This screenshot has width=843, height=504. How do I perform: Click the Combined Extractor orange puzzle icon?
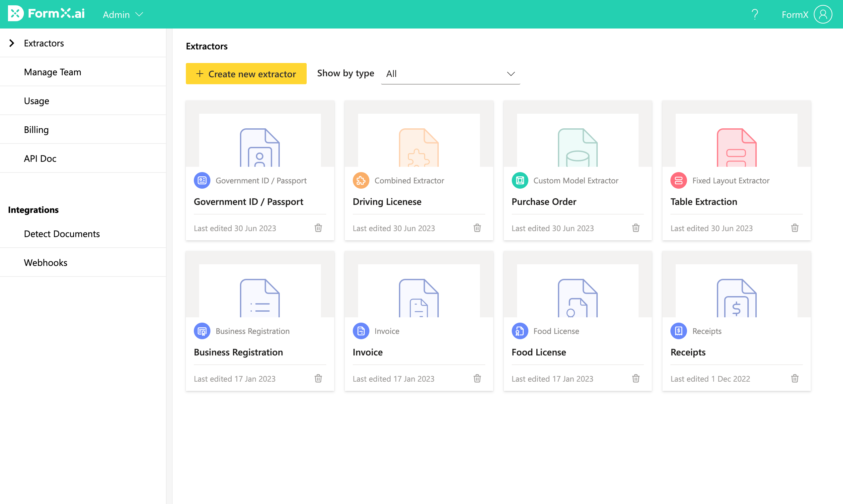[x=361, y=180]
